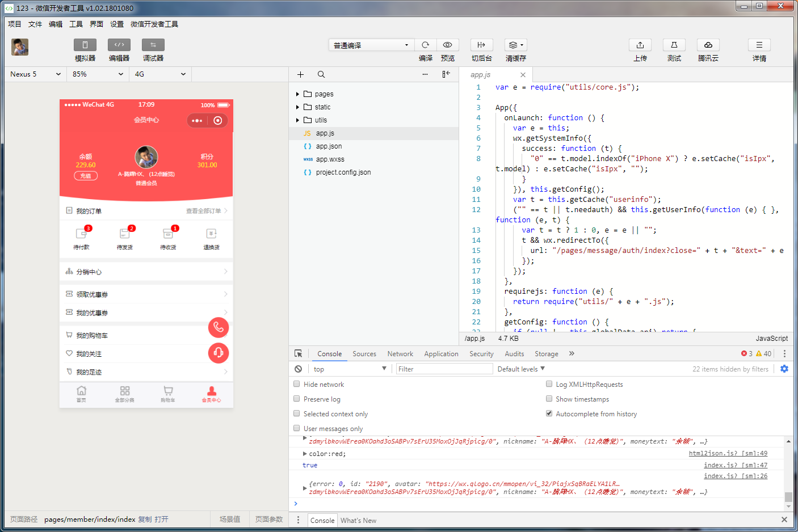Tap the shopping cart tab in simulator
798x532 pixels.
168,394
